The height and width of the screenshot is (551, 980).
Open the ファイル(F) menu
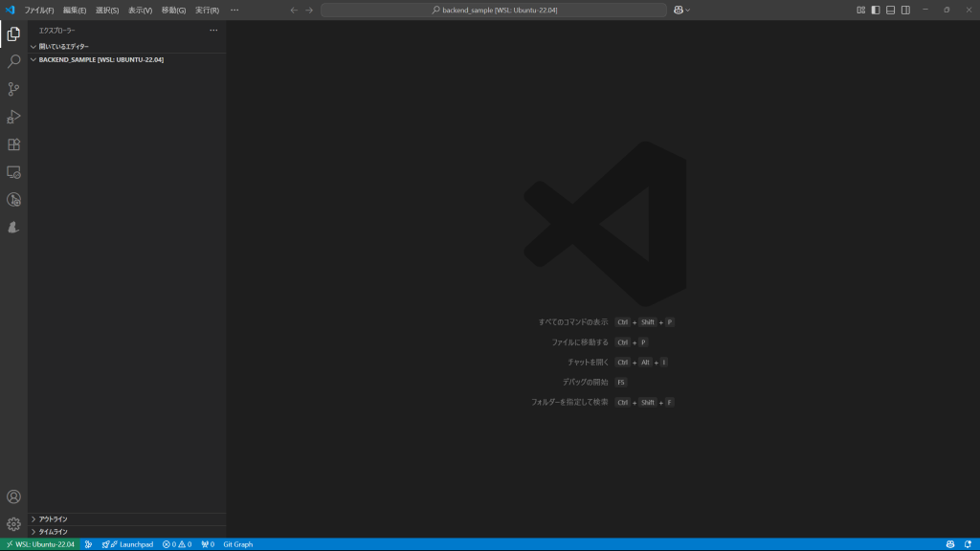38,10
